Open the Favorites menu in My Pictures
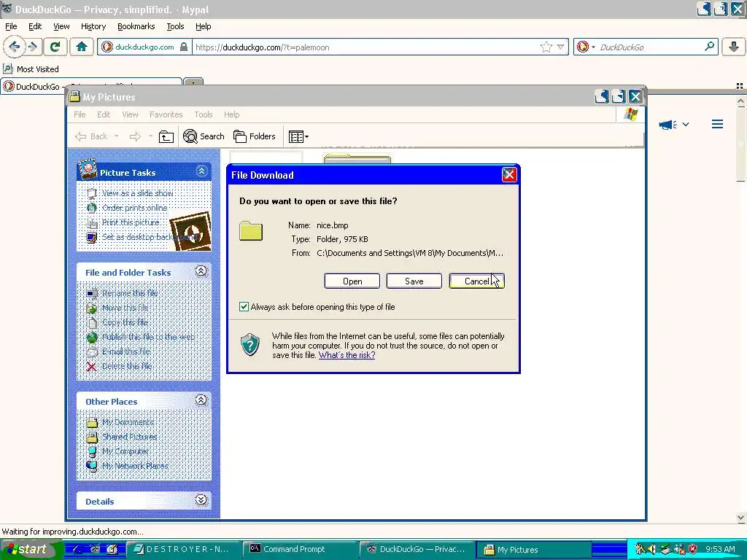This screenshot has width=747, height=560. 166,114
